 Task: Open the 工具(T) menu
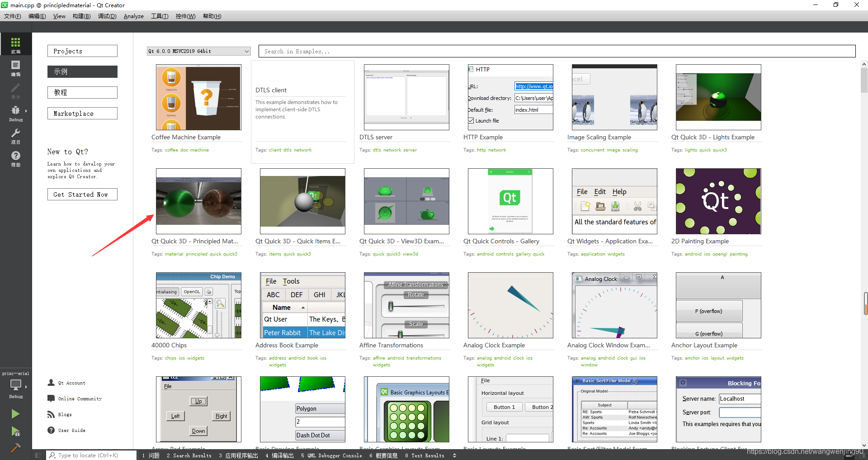(x=160, y=16)
